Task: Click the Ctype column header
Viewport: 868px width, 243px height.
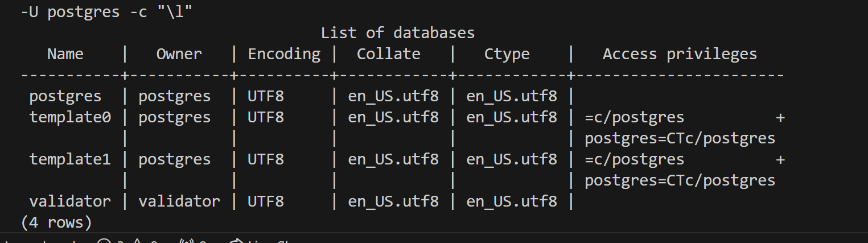Action: [507, 54]
